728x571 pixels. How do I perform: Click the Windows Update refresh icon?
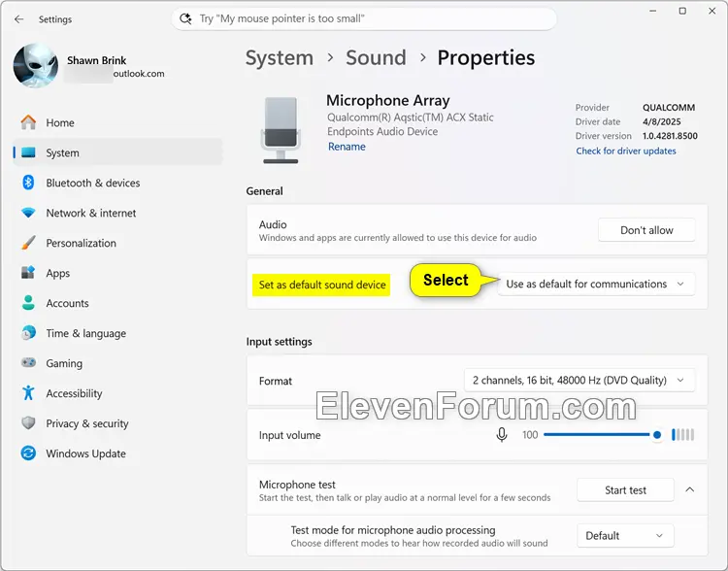(28, 453)
